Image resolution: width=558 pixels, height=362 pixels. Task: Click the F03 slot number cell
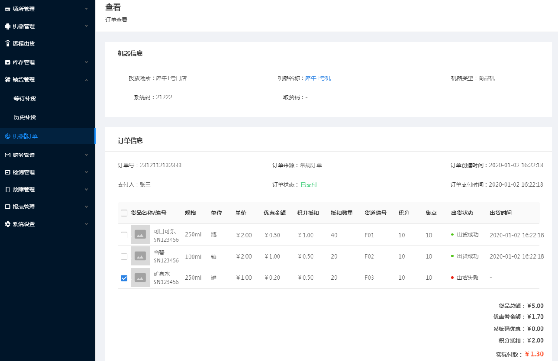pyautogui.click(x=369, y=278)
